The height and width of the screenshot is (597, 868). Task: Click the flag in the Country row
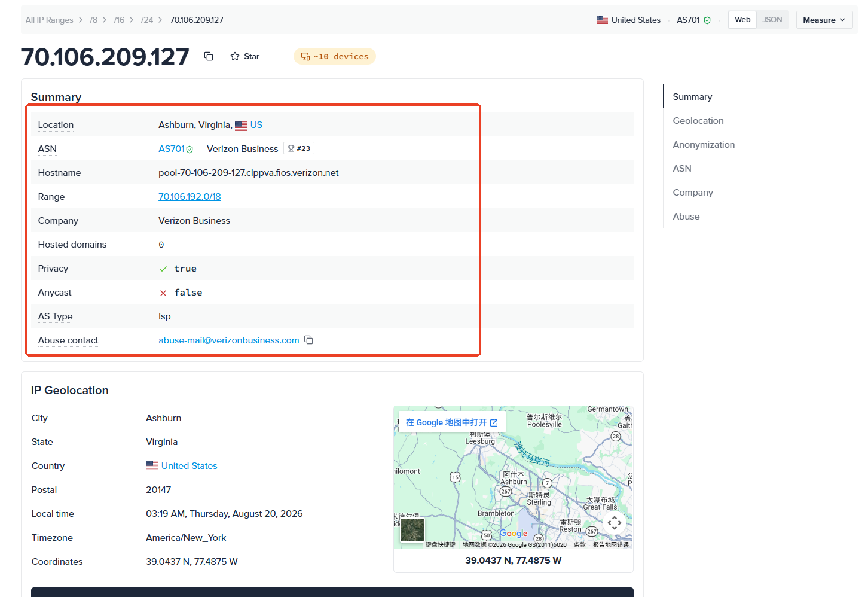click(152, 465)
